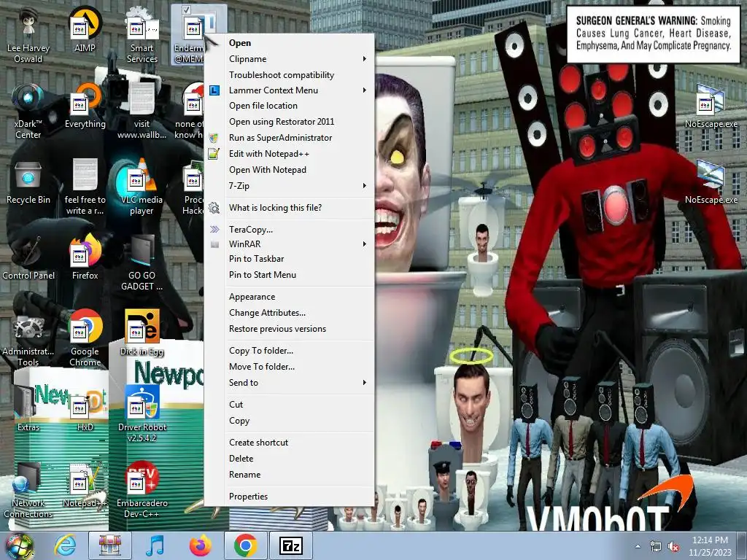Choose Copy To folder...

[x=290, y=351]
